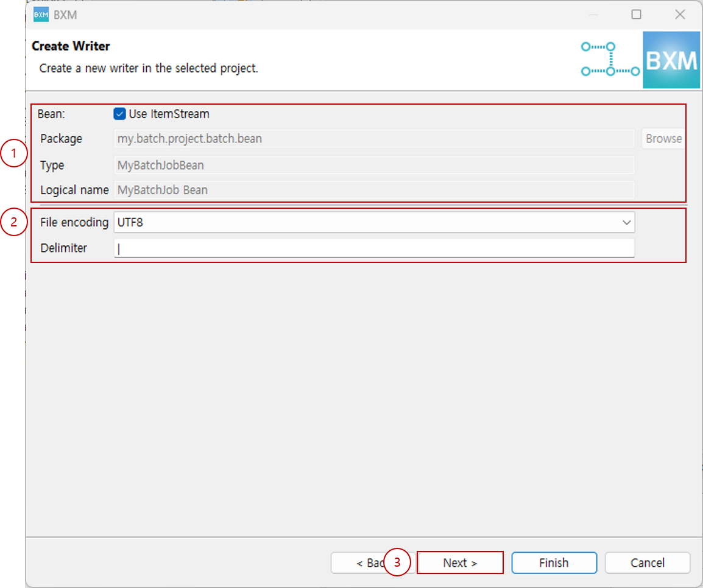
Task: Click the Finish button
Action: [554, 562]
